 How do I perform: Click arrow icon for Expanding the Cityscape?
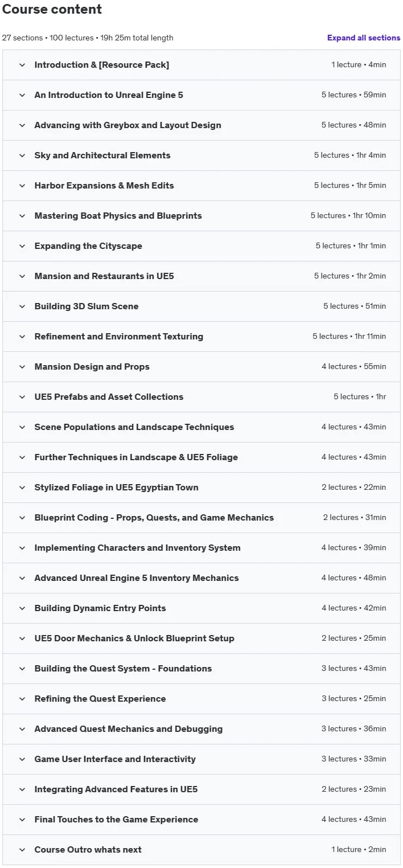[22, 246]
